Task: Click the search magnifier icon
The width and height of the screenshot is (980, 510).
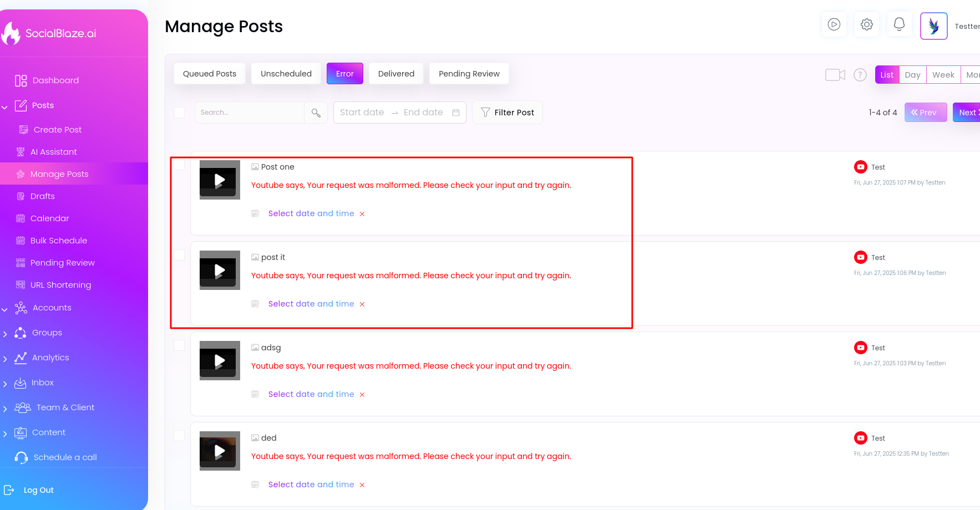Action: click(x=316, y=113)
